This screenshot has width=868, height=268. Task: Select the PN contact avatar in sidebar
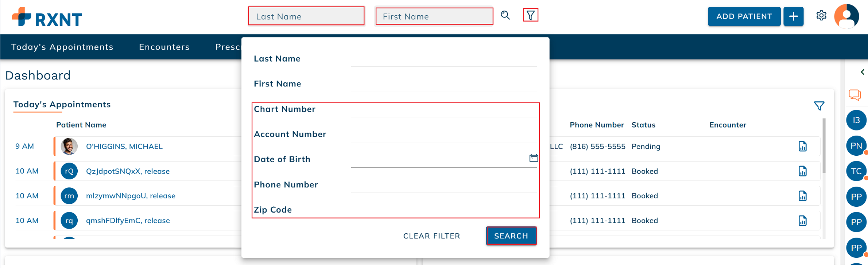[x=856, y=146]
